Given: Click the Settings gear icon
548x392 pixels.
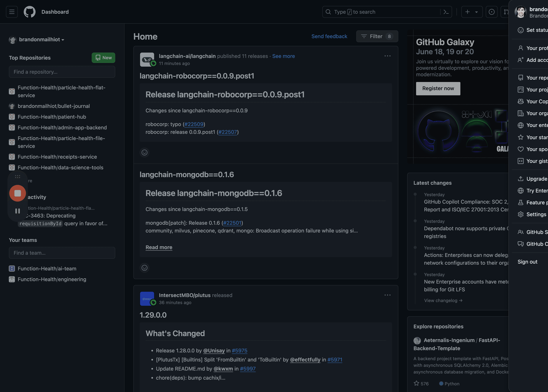Looking at the screenshot, I should tap(520, 214).
